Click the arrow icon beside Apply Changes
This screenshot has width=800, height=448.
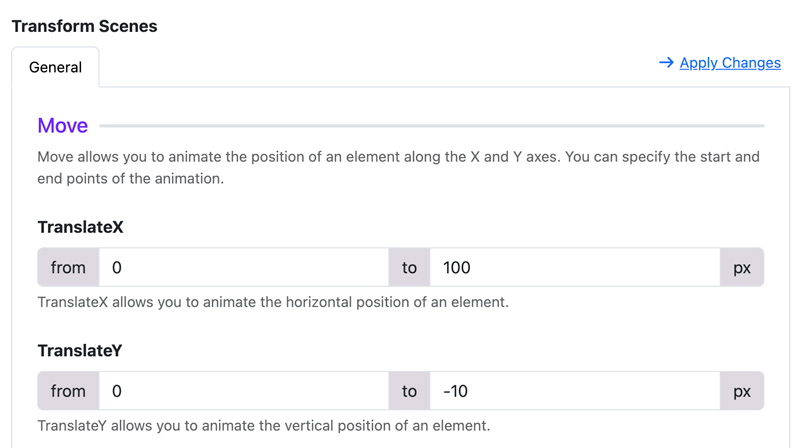[666, 63]
